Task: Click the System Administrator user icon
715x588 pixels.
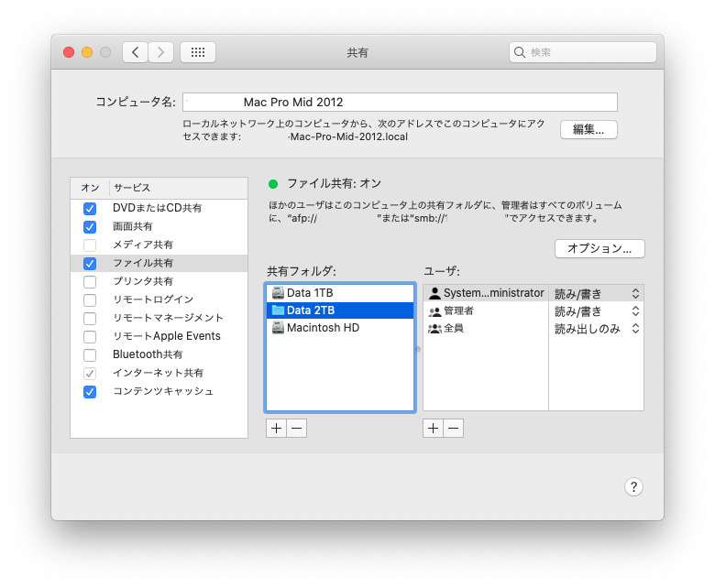Action: point(435,293)
